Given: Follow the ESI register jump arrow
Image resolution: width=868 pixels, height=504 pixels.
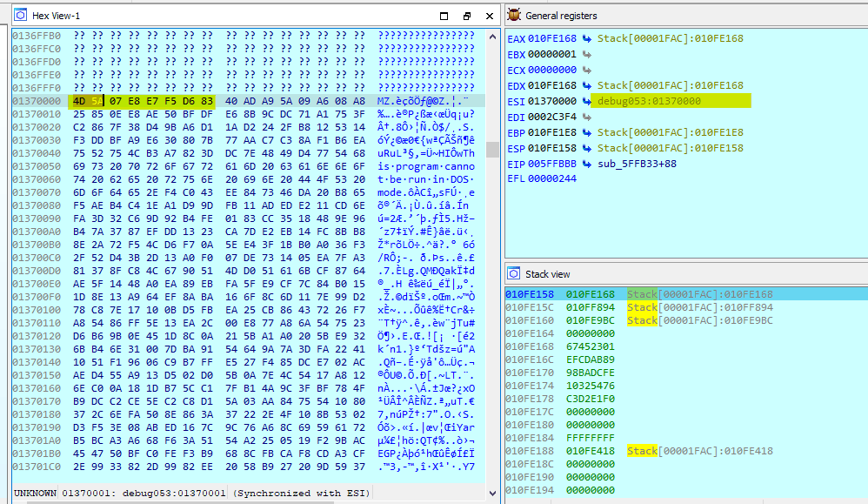Looking at the screenshot, I should [587, 101].
